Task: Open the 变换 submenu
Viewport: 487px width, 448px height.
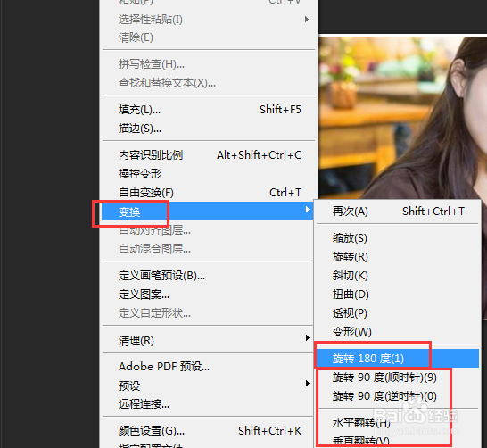Action: point(208,211)
